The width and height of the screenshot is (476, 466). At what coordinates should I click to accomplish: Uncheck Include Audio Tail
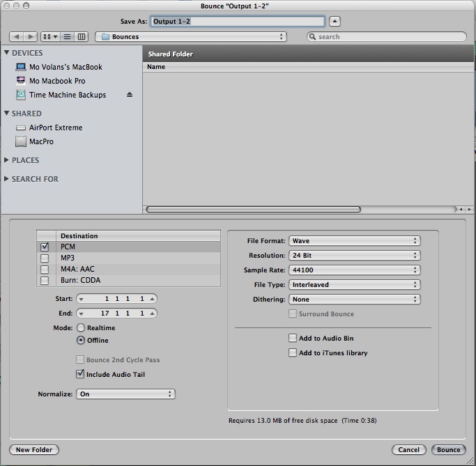click(80, 374)
